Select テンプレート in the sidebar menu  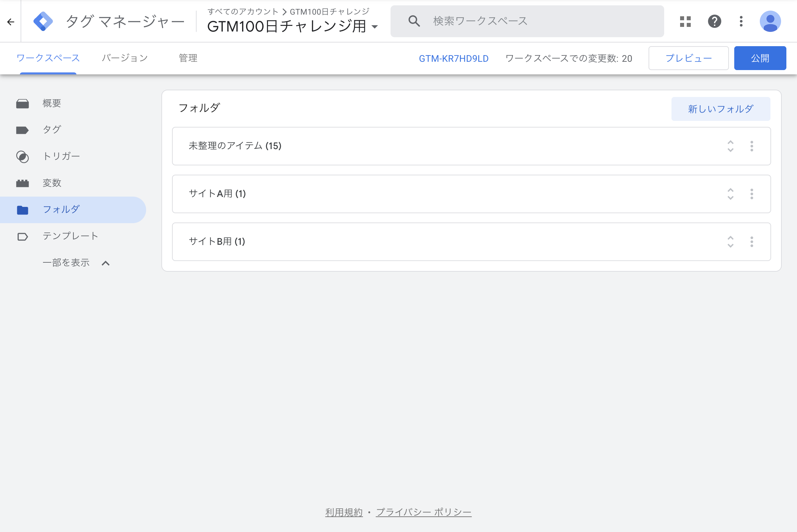click(x=70, y=236)
